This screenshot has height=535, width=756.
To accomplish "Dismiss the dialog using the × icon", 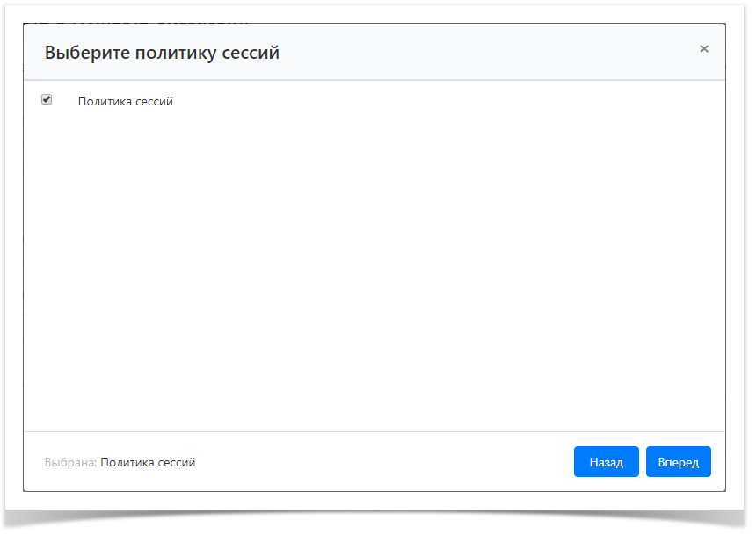I will tap(704, 49).
